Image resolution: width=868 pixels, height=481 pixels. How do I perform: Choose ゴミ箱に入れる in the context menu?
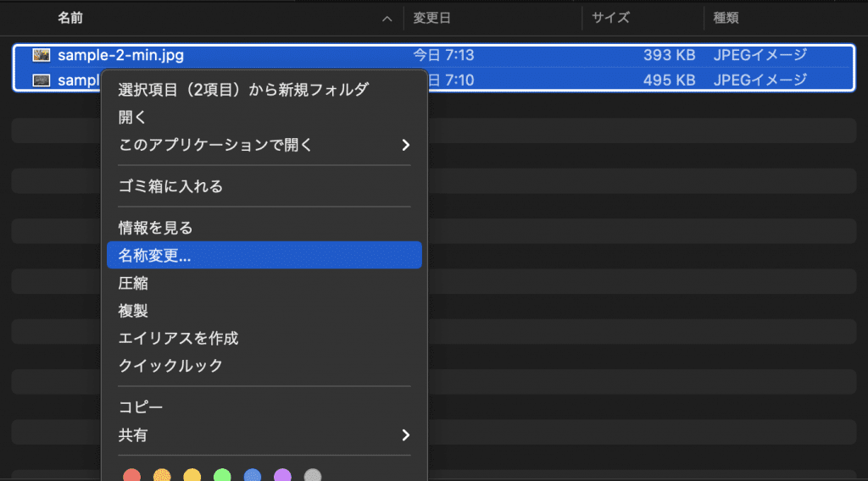point(170,186)
